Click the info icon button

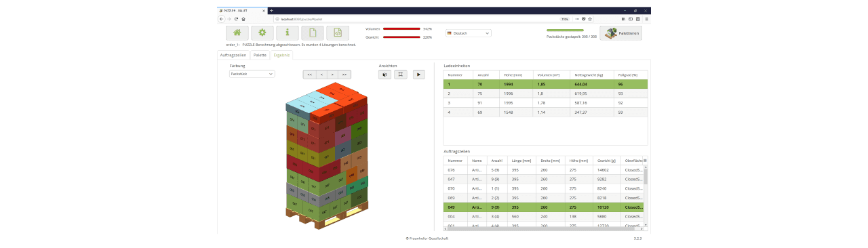[287, 33]
